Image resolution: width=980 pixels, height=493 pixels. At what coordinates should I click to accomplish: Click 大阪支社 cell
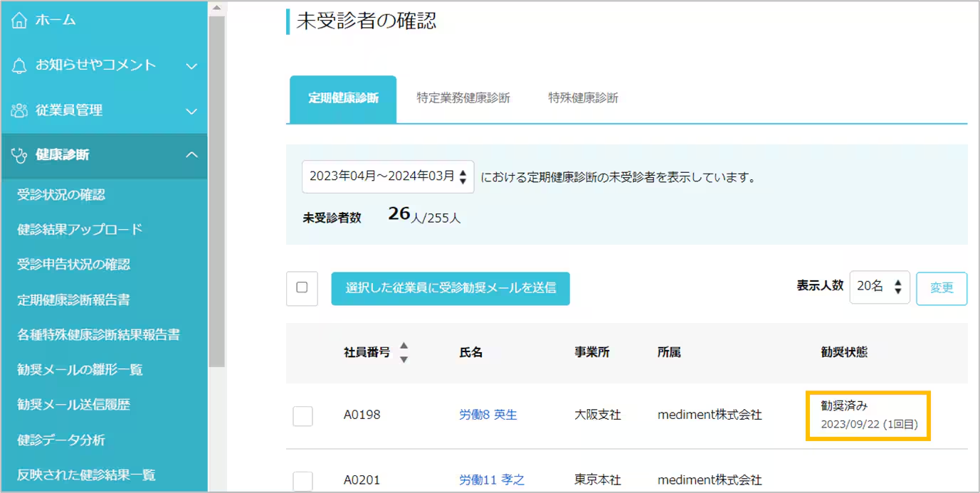coord(598,415)
